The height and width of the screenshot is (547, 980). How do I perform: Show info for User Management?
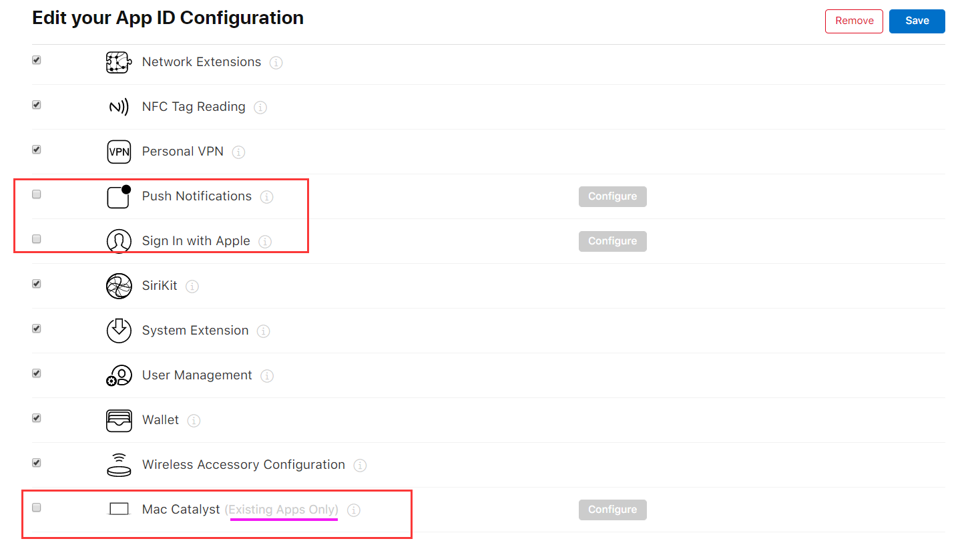(x=267, y=376)
